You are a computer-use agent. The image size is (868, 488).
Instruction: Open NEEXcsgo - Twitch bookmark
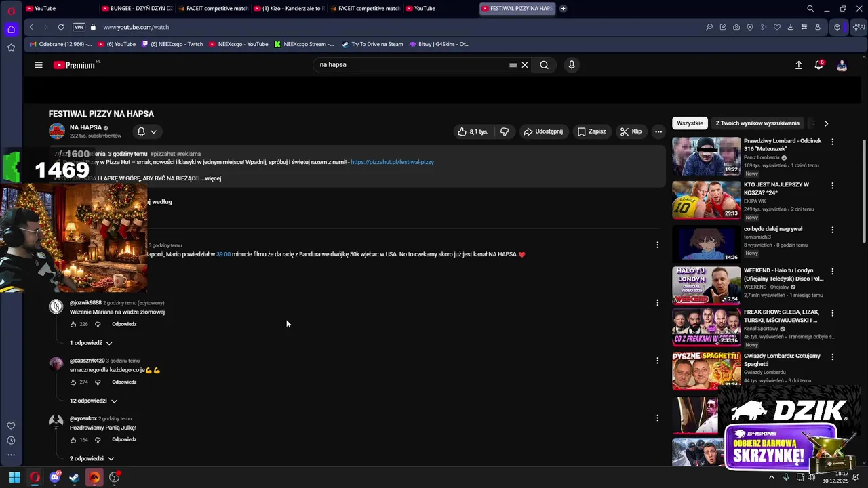click(172, 44)
